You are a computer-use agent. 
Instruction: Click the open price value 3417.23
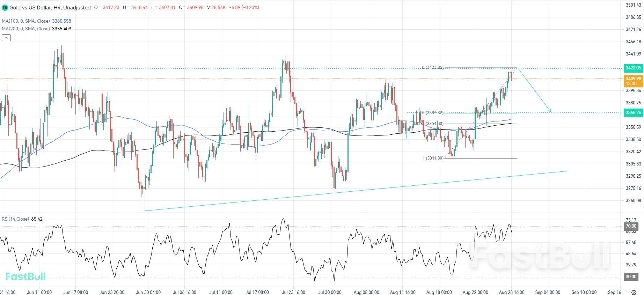pos(111,8)
